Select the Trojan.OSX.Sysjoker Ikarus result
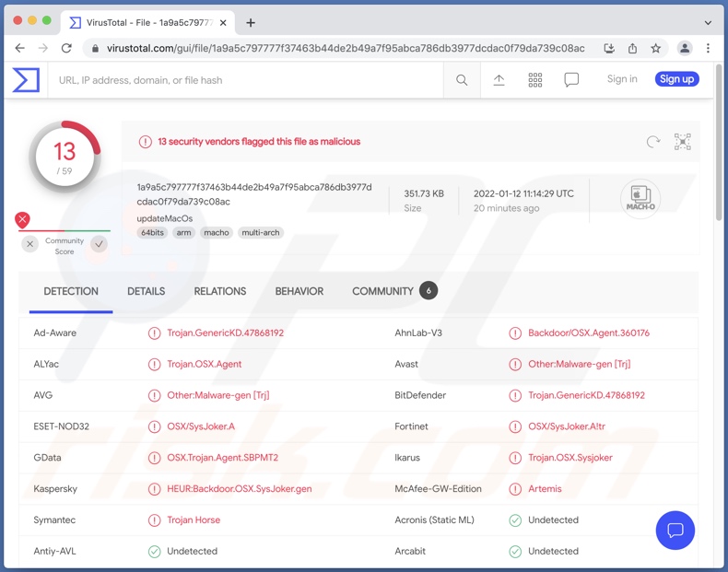Screen dimensions: 728x572 (570, 458)
